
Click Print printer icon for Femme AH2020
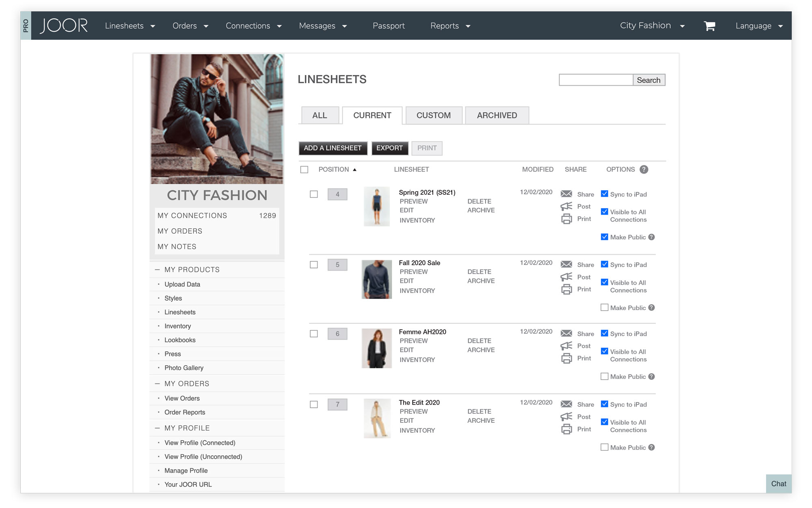[x=566, y=358]
